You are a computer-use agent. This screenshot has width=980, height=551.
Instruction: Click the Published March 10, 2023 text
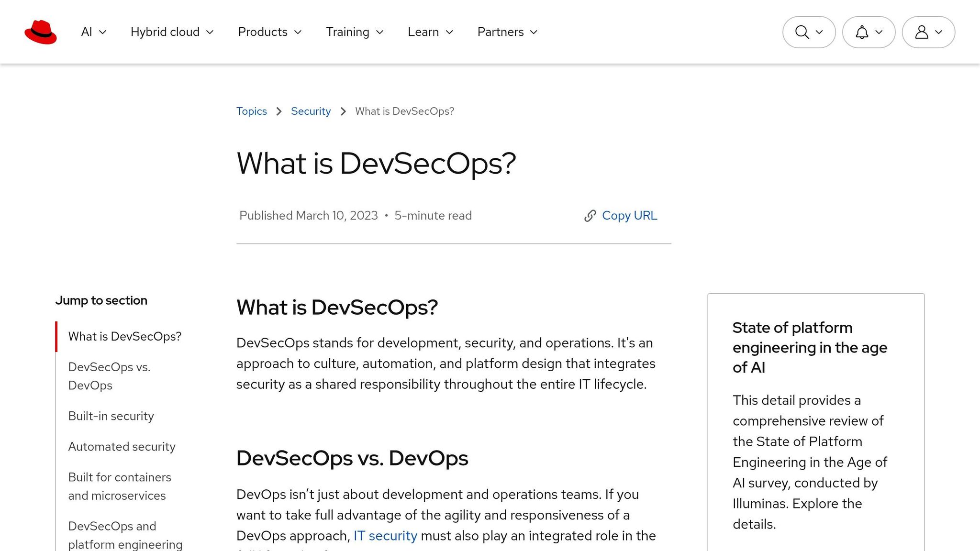click(x=309, y=216)
